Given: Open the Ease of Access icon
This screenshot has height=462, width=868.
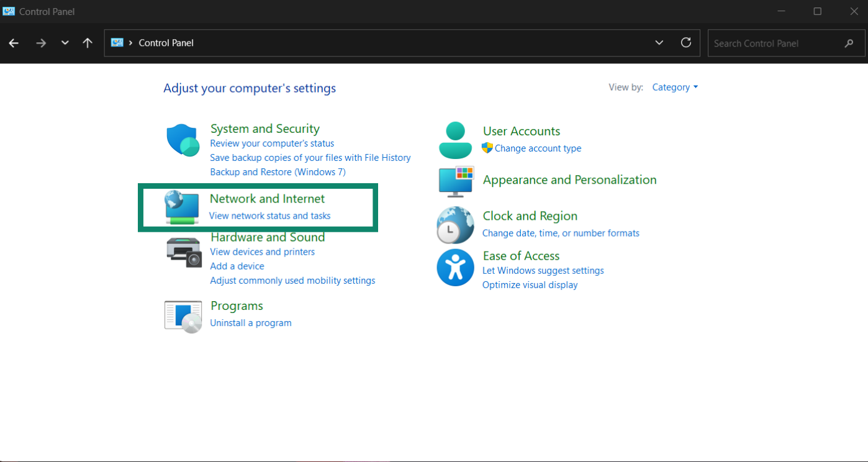Looking at the screenshot, I should tap(455, 268).
